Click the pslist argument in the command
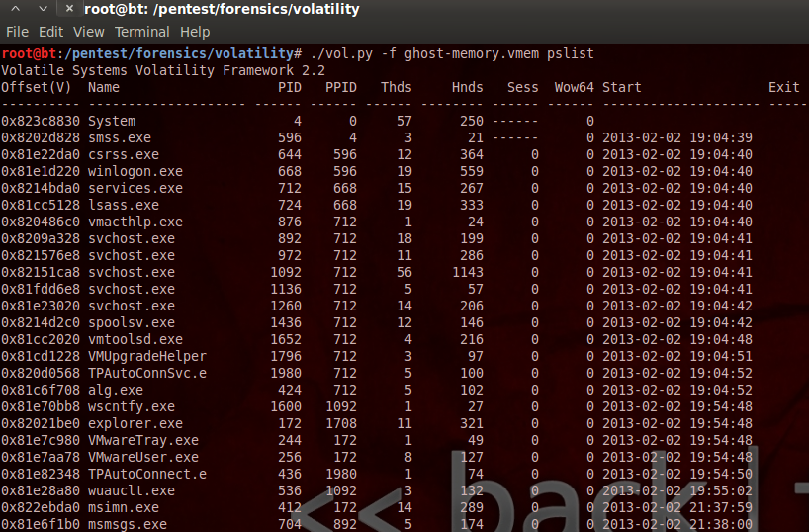Screen dimensions: 809x532 [x=571, y=53]
